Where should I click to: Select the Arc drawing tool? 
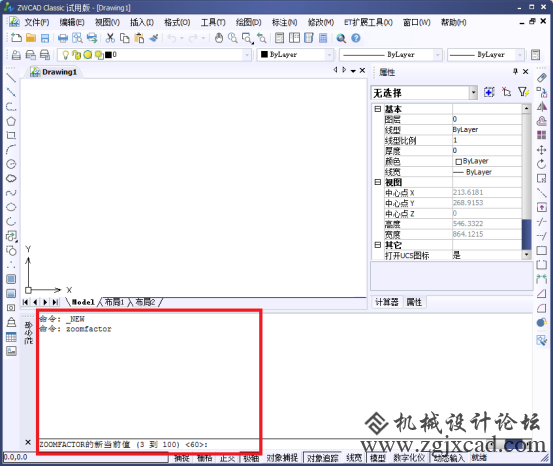[x=11, y=150]
